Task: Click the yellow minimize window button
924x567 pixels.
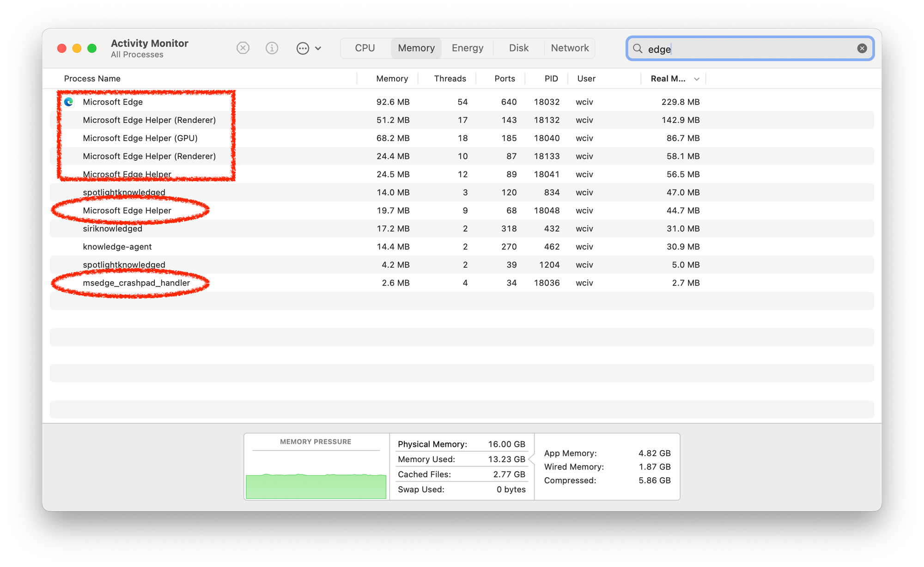Action: coord(77,48)
